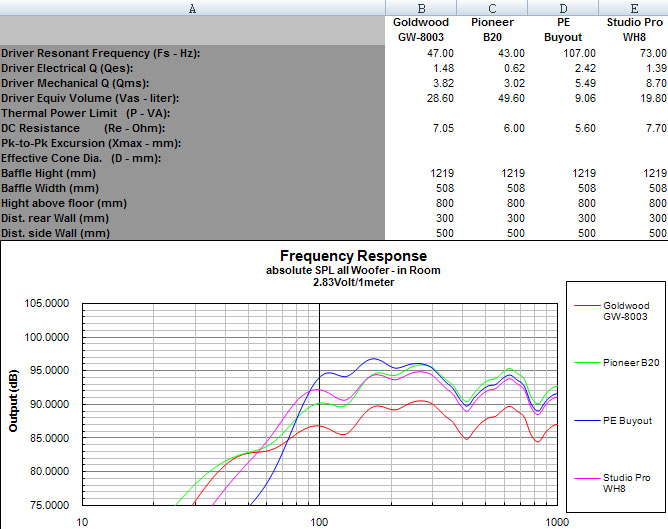Select the DC Resistance label cell
This screenshot has width=668, height=529.
(x=192, y=128)
